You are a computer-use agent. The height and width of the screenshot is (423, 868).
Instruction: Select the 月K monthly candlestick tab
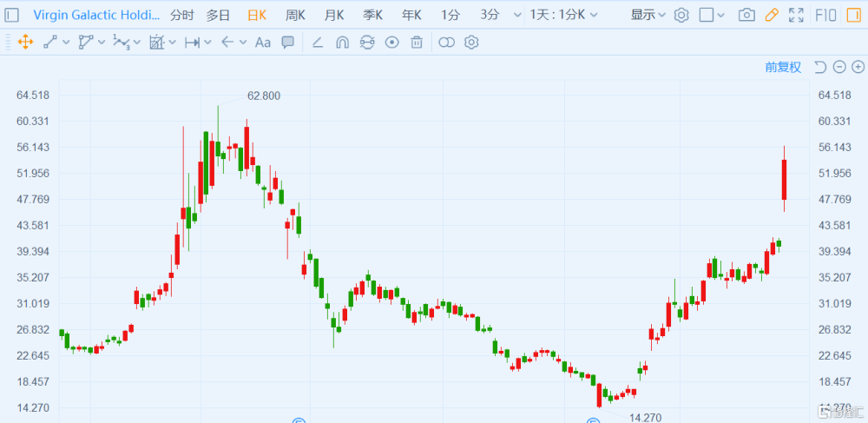coord(334,15)
